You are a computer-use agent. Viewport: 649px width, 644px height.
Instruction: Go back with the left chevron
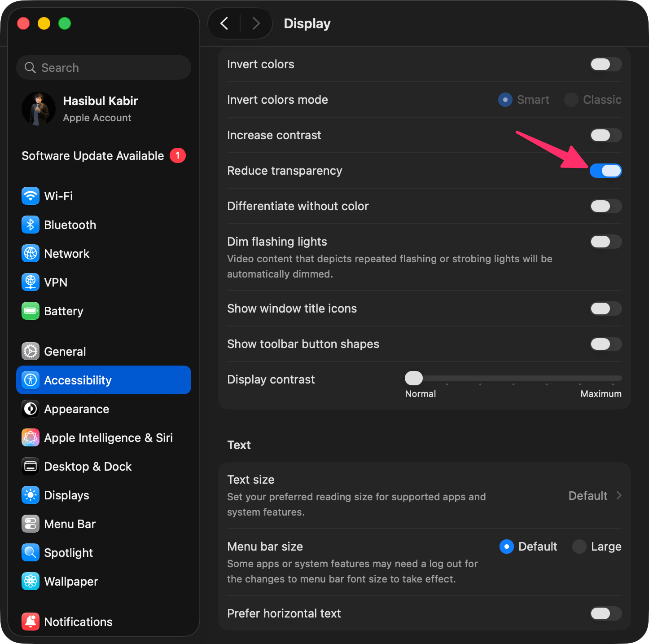(224, 23)
